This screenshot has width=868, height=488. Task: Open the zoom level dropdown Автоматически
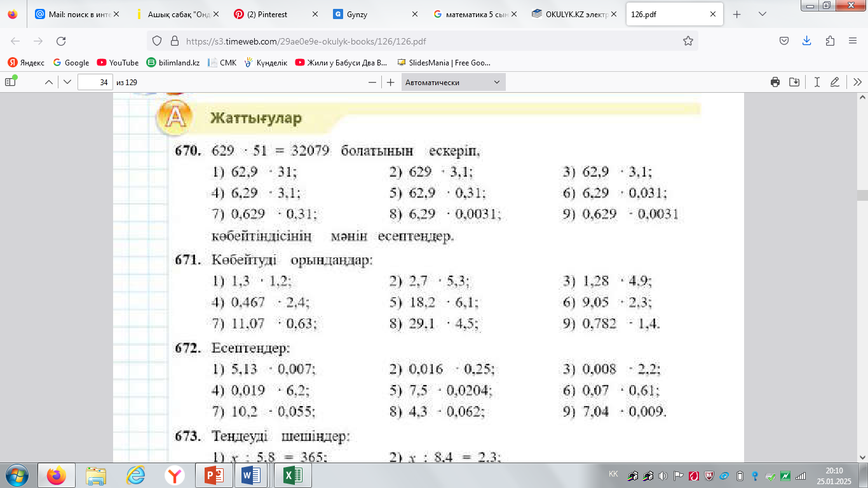[454, 82]
